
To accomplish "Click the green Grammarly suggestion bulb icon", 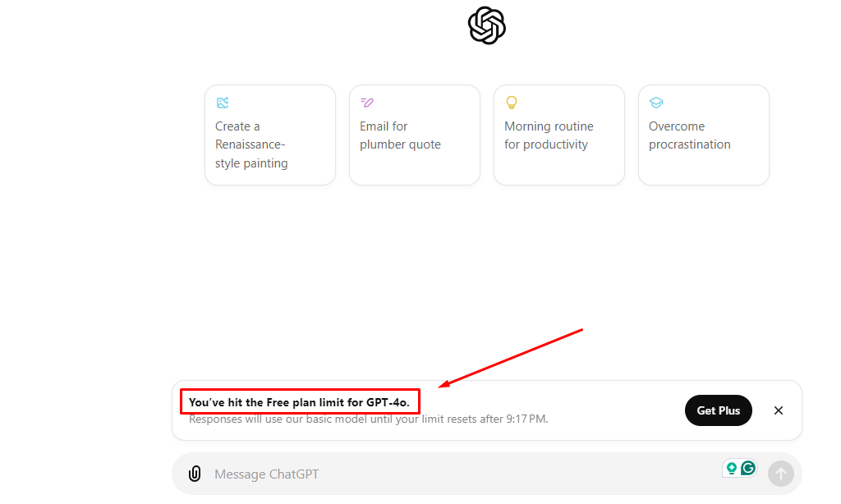I will (732, 469).
